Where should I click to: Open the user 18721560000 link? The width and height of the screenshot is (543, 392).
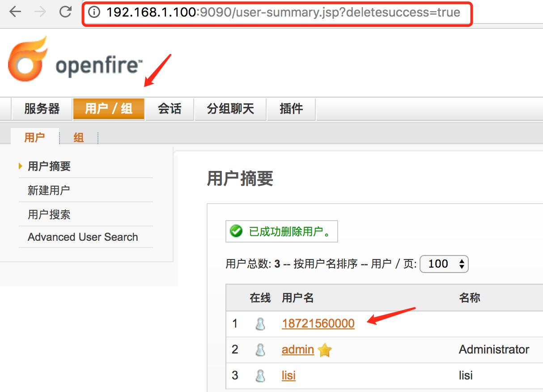click(x=318, y=323)
